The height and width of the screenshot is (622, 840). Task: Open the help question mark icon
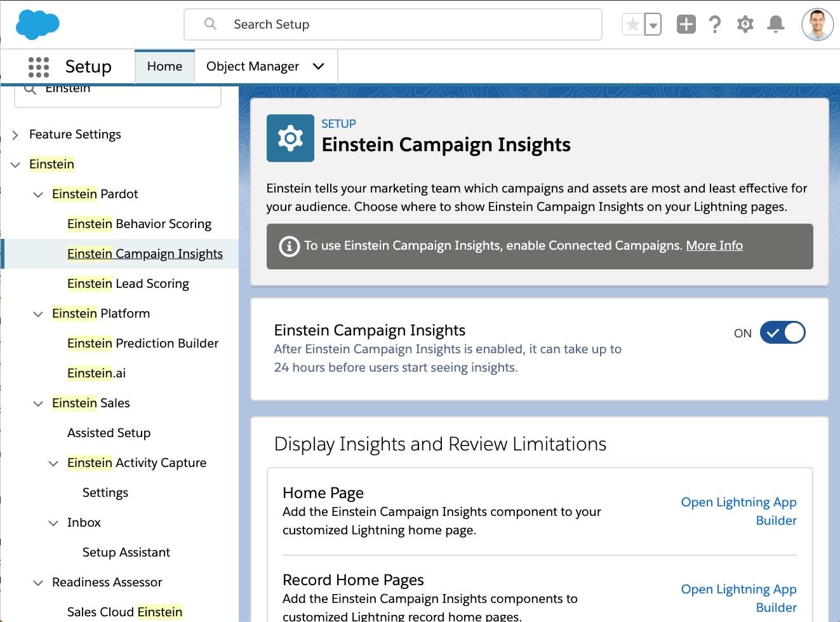pos(715,25)
